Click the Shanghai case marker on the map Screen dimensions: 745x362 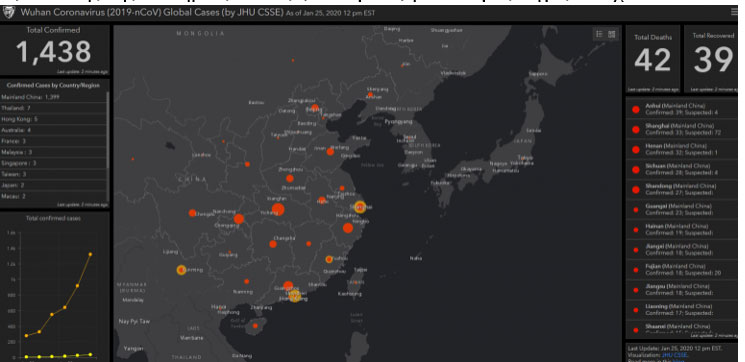click(360, 207)
